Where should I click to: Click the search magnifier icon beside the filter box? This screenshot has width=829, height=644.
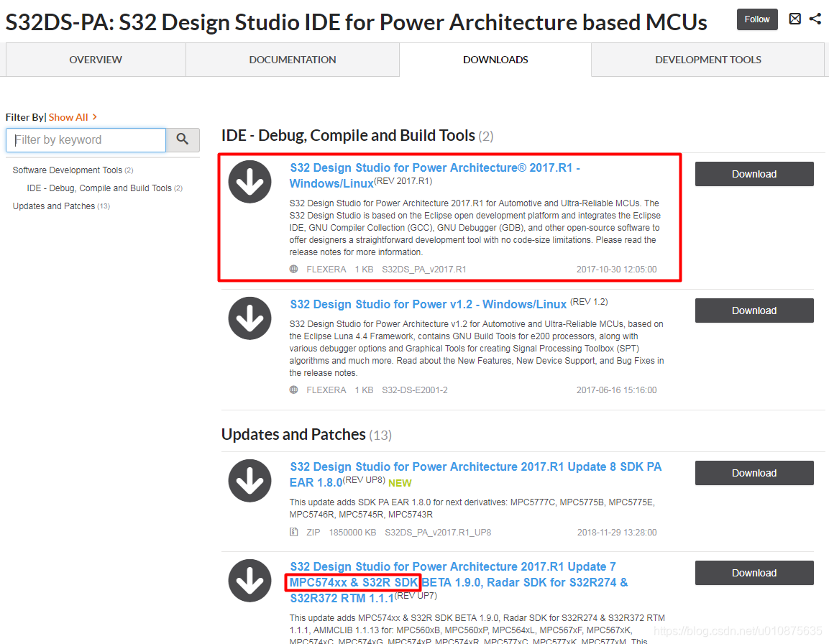tap(183, 139)
